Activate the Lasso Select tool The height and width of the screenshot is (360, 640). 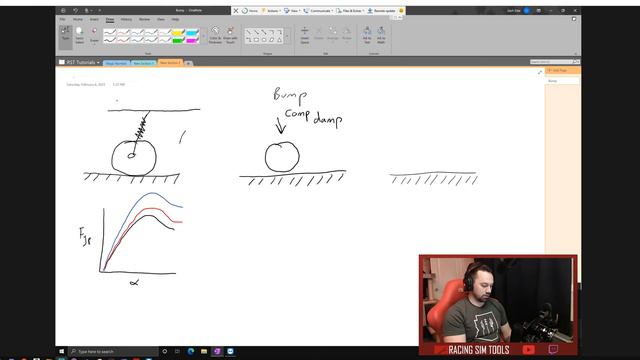click(80, 35)
